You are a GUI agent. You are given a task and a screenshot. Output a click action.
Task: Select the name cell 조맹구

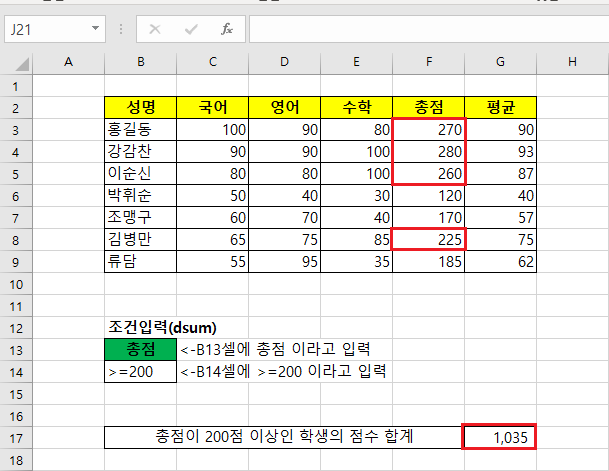(x=141, y=217)
